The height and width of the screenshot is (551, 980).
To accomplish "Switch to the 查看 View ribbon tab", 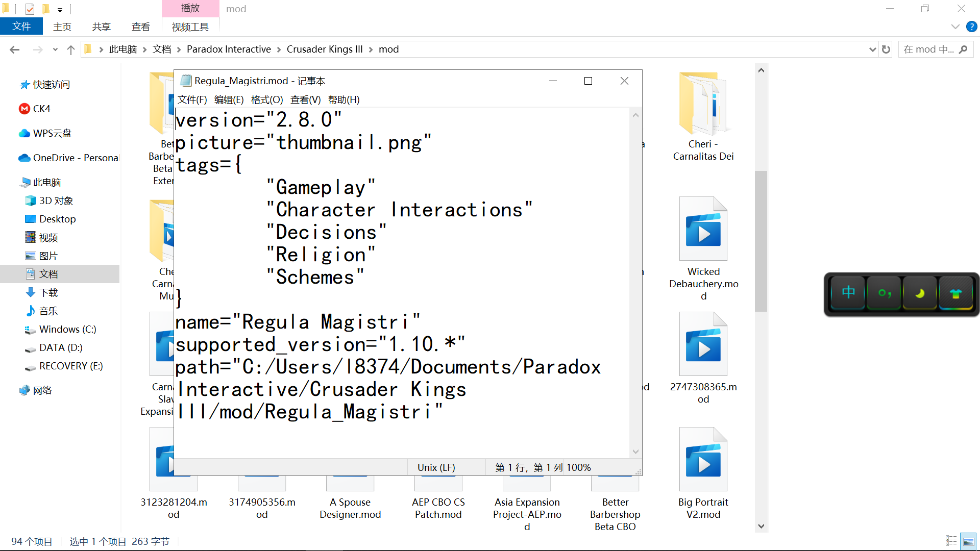I will tap(140, 27).
